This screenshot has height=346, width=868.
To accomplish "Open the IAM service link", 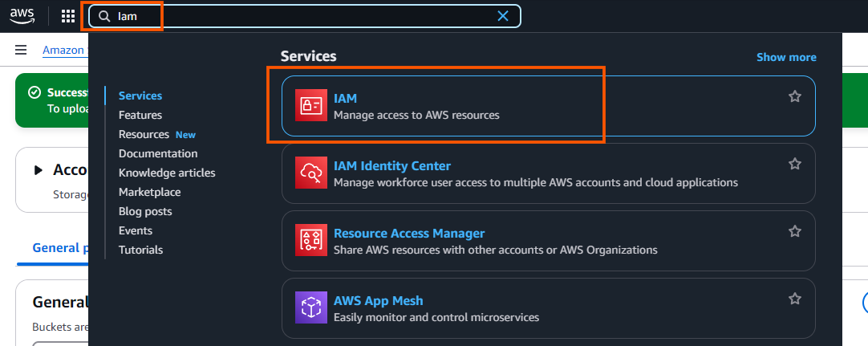I will (346, 99).
